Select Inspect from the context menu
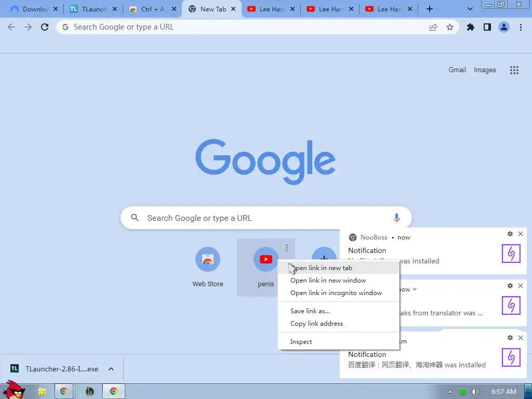532x399 pixels. click(x=338, y=342)
